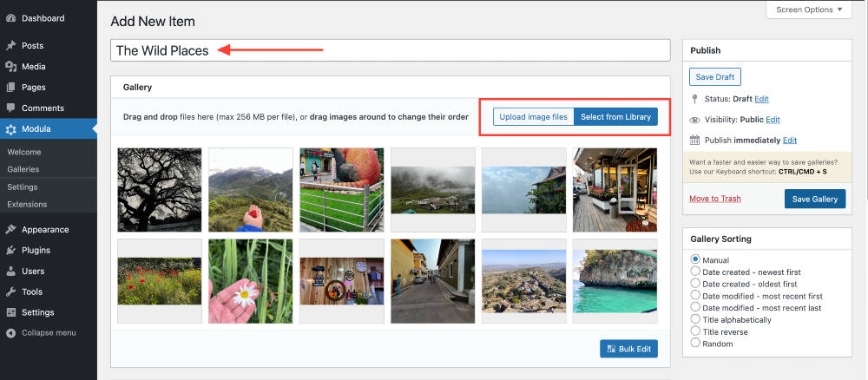Select Title reverse sorting

tap(695, 331)
